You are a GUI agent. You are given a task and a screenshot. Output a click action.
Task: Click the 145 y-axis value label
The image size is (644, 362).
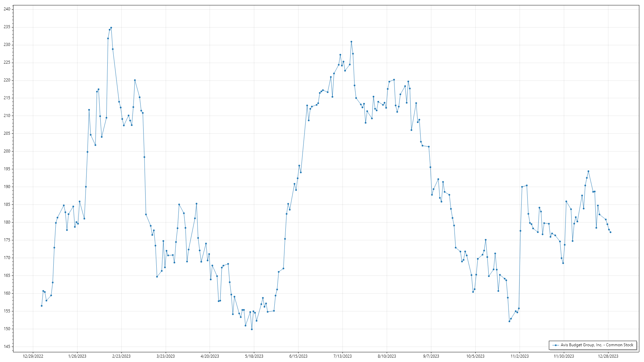tap(7, 347)
